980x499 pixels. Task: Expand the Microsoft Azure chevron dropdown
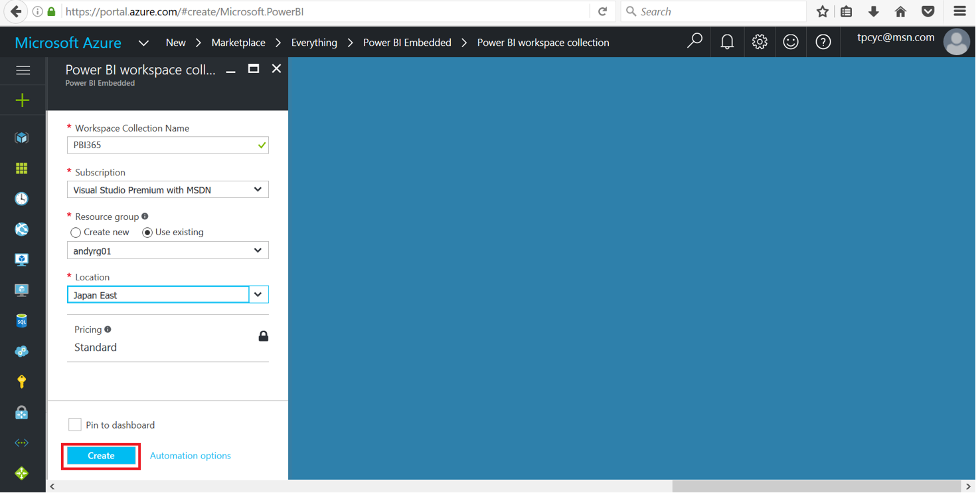143,43
